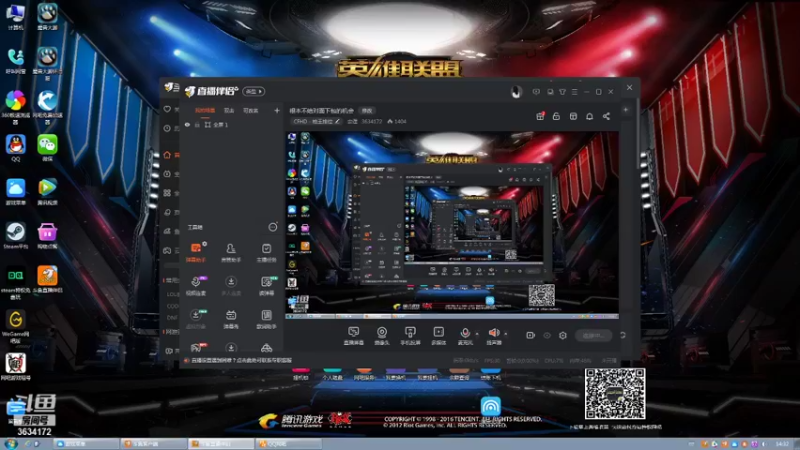
Task: Toggle the preview eye icon near the gear
Action: point(547,335)
